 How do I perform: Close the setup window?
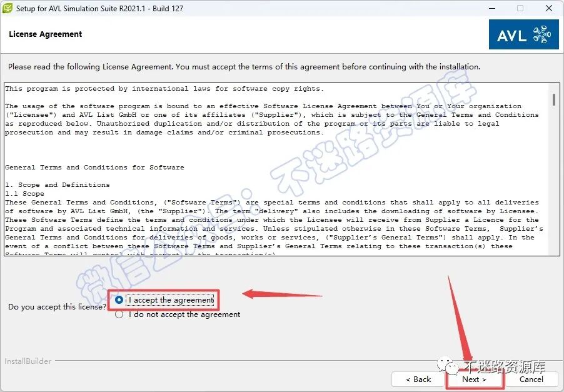549,8
